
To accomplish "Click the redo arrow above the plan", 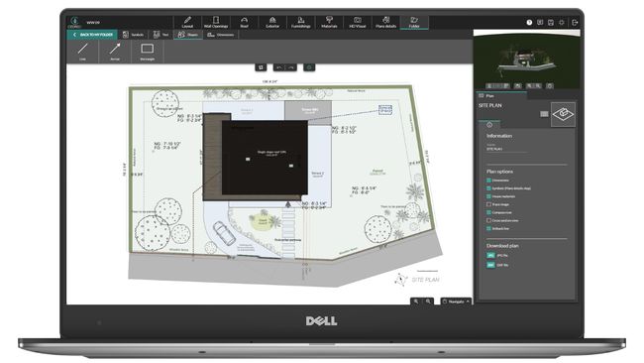I will click(290, 67).
